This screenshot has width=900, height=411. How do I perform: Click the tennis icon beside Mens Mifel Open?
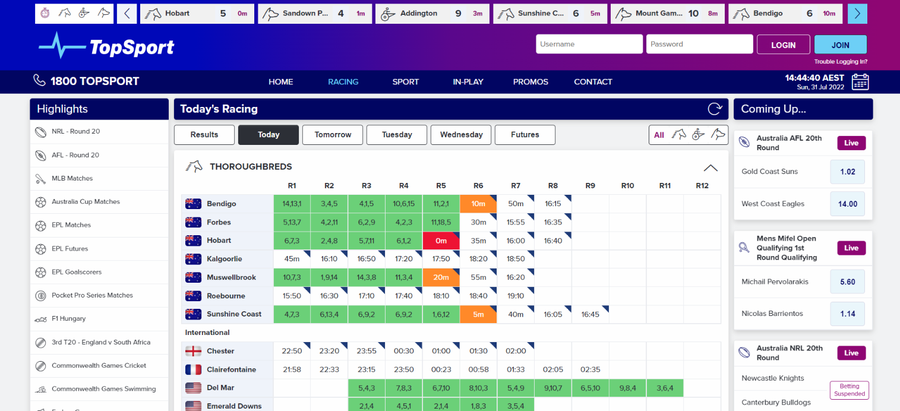(x=744, y=247)
